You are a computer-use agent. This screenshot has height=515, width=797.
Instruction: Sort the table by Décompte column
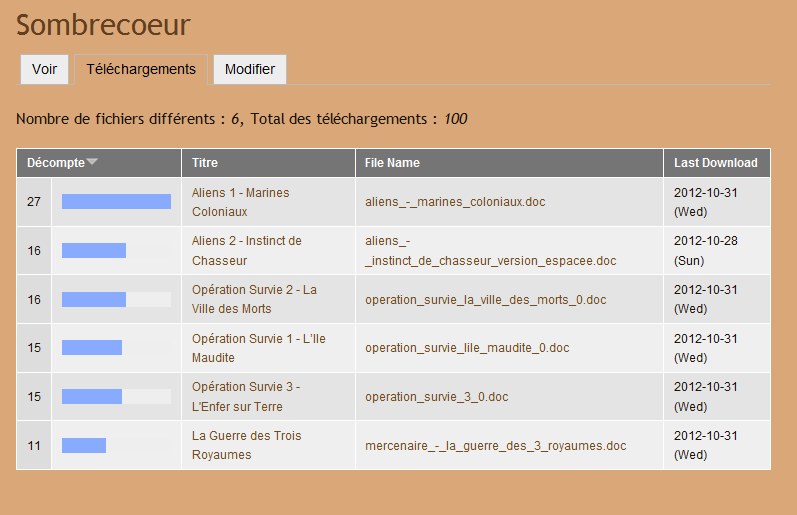[56, 162]
